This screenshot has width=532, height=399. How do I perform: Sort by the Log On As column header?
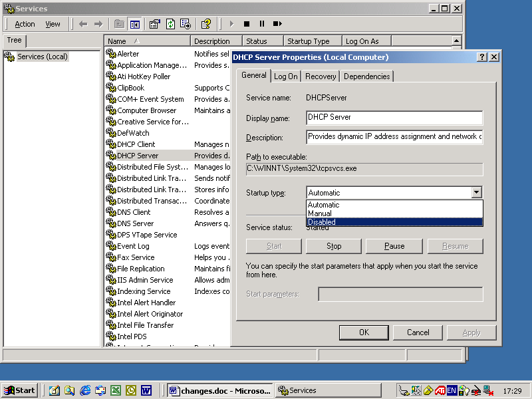[x=366, y=41]
